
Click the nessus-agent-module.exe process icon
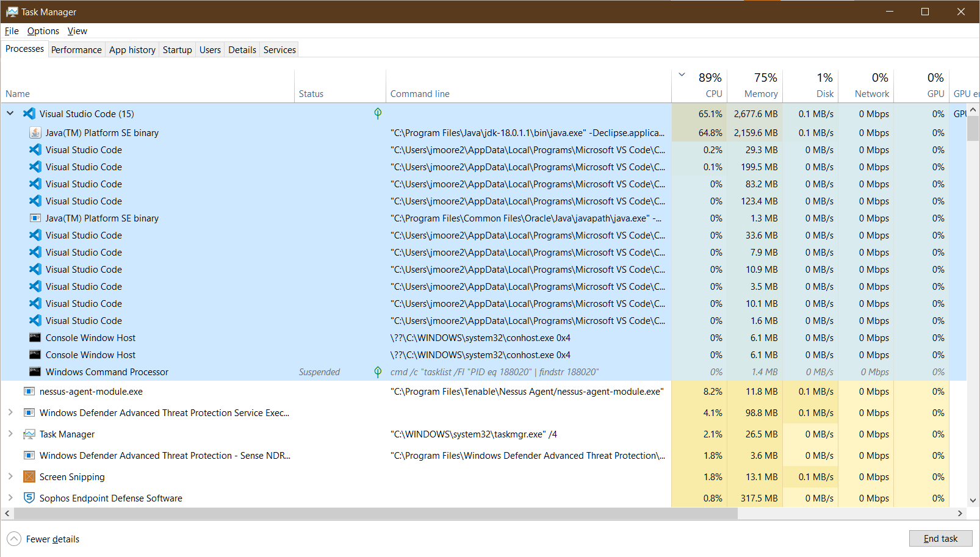coord(29,391)
